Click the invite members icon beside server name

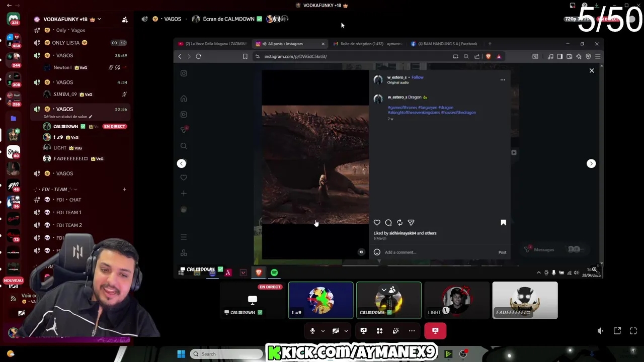pyautogui.click(x=125, y=20)
